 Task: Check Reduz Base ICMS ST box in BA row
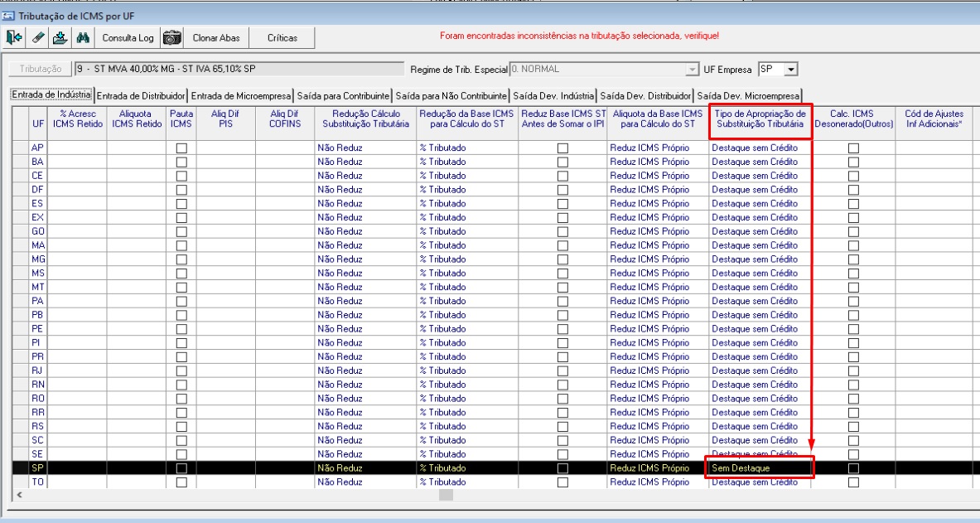coord(562,162)
